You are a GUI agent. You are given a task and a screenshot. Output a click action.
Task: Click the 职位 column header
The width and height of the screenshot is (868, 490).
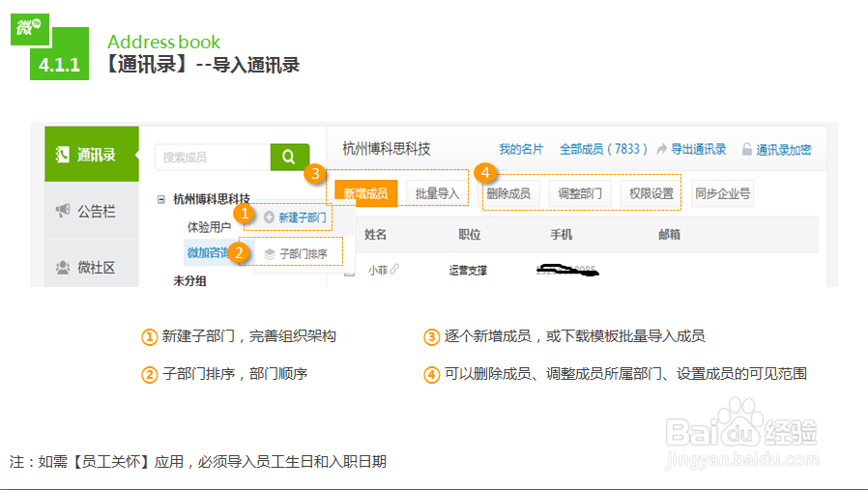[x=470, y=235]
